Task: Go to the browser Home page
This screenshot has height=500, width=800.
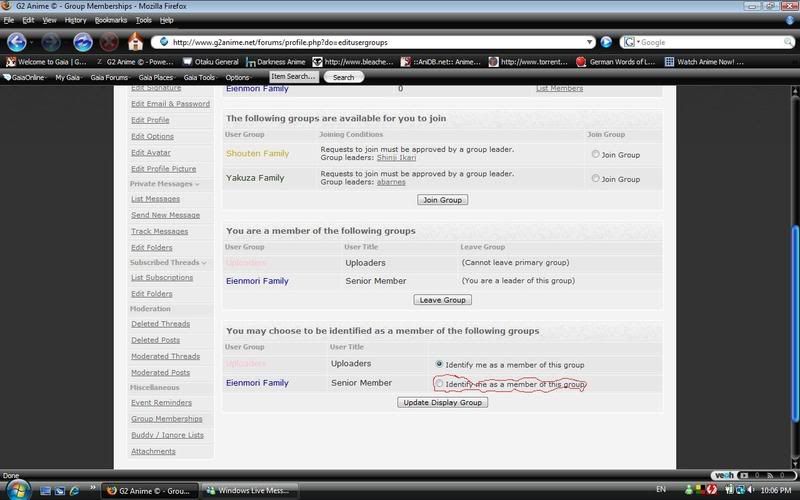Action: click(x=136, y=42)
